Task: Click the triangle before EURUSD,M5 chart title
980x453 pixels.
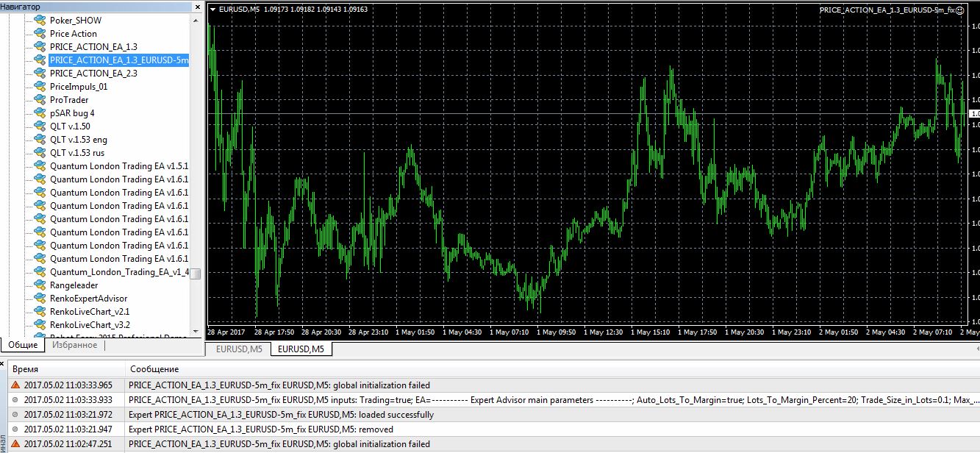Action: [x=212, y=10]
